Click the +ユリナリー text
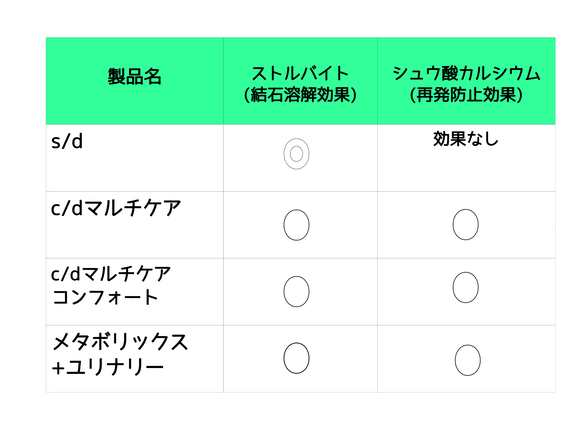Viewport: 585px width, 438px height. pos(108,367)
